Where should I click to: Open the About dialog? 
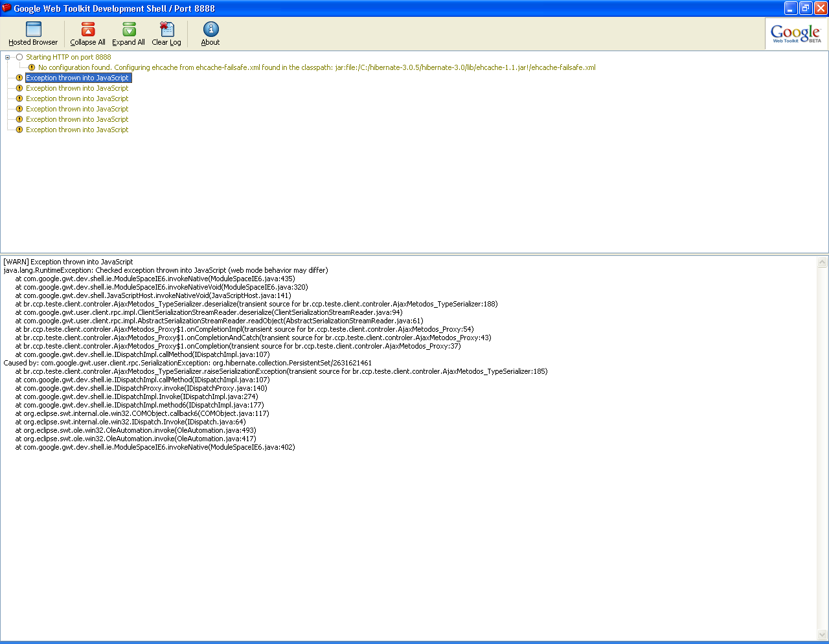210,34
